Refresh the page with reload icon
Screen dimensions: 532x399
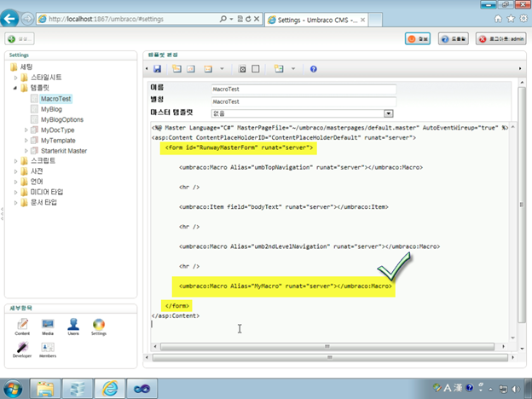(248, 19)
